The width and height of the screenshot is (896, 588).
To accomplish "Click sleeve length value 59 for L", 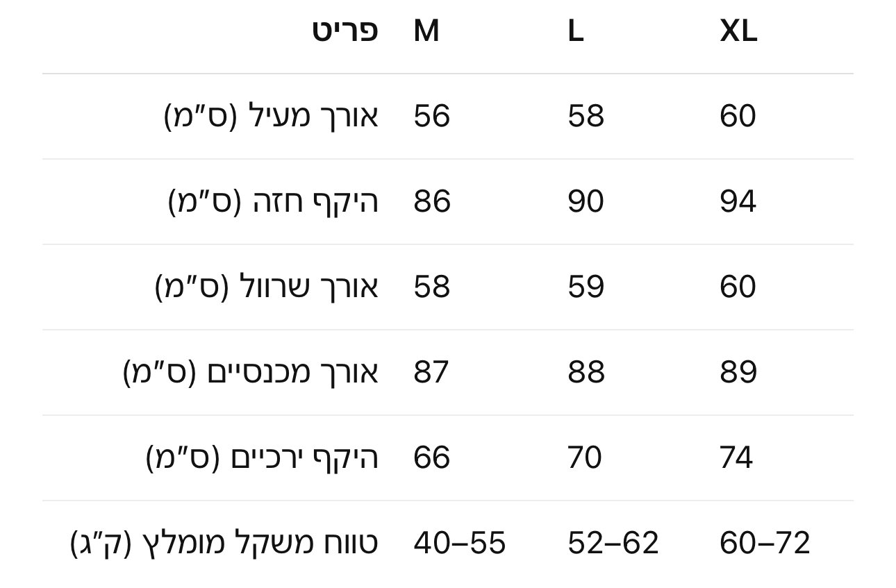I will pyautogui.click(x=586, y=287).
